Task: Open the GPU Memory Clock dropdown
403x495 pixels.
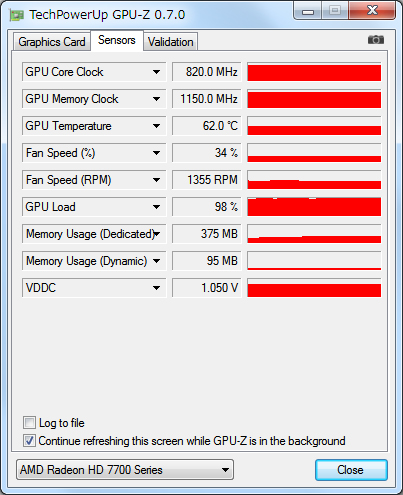Action: tap(156, 99)
